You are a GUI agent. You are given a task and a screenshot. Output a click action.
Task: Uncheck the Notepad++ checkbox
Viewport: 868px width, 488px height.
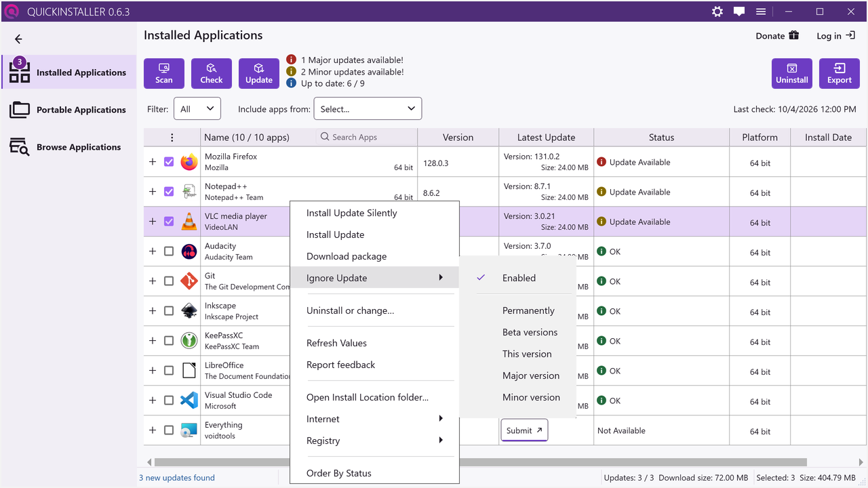click(169, 192)
